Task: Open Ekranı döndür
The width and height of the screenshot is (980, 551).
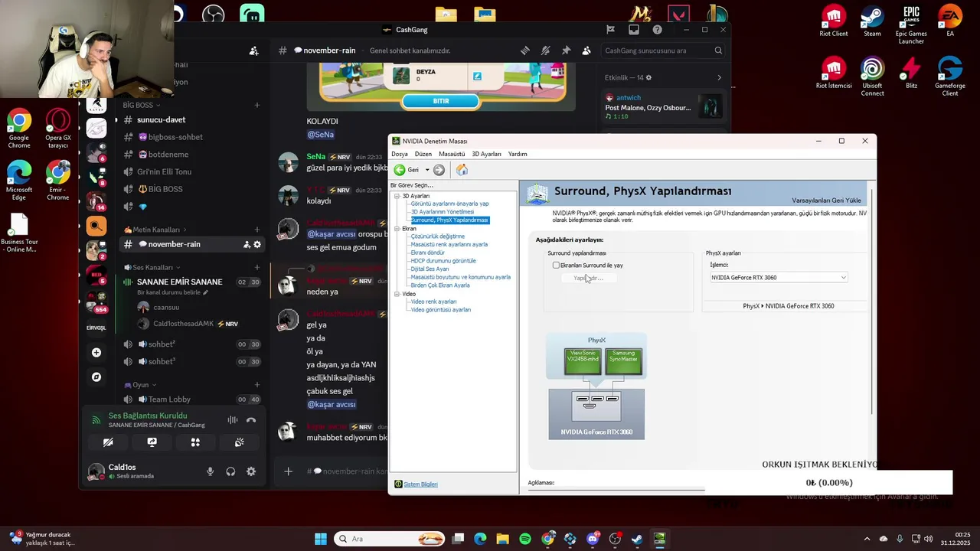Action: 427,253
